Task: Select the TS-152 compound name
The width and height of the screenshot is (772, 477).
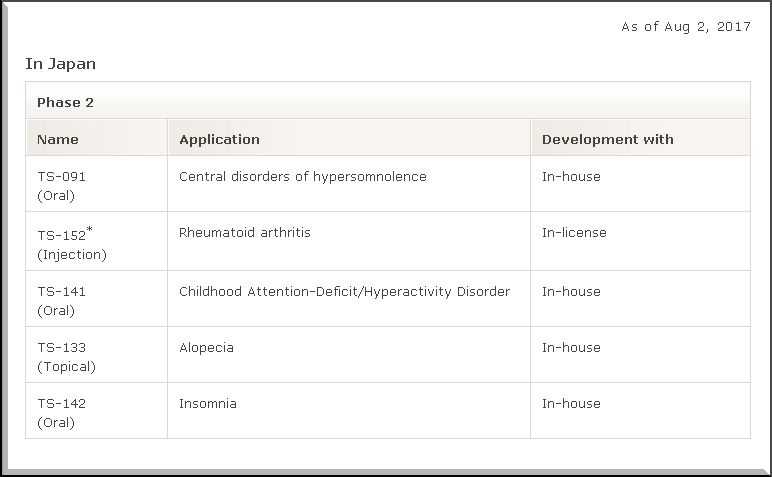Action: point(61,236)
